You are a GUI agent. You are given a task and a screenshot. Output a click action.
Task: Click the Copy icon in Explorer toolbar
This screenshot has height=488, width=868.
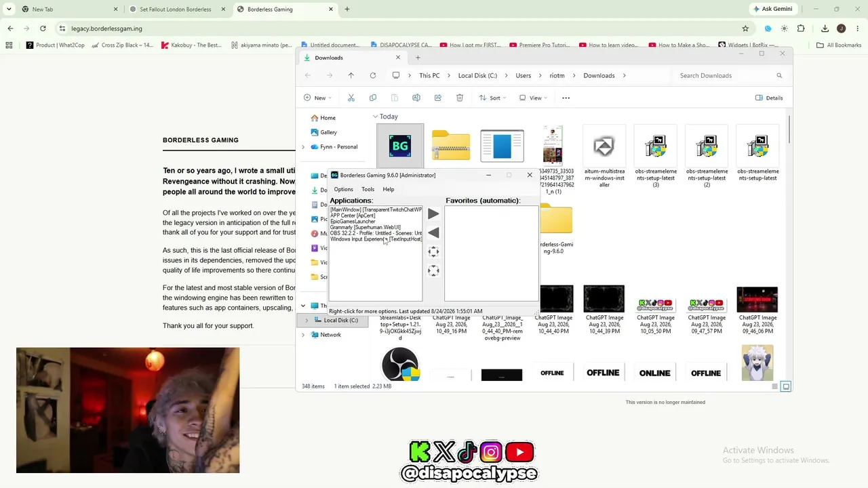click(x=373, y=98)
